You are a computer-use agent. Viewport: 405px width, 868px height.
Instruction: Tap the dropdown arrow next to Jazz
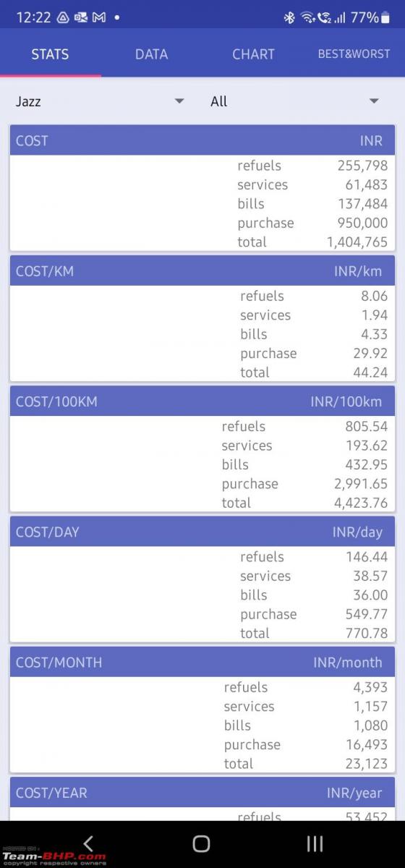click(179, 101)
